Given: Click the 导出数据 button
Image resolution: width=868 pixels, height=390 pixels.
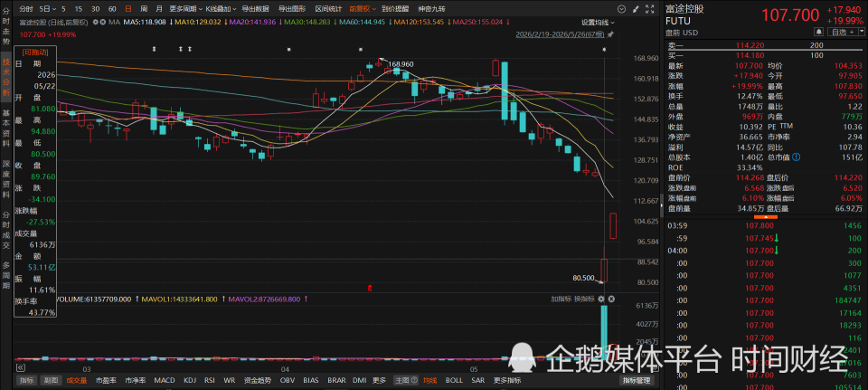Looking at the screenshot, I should coord(255,9).
